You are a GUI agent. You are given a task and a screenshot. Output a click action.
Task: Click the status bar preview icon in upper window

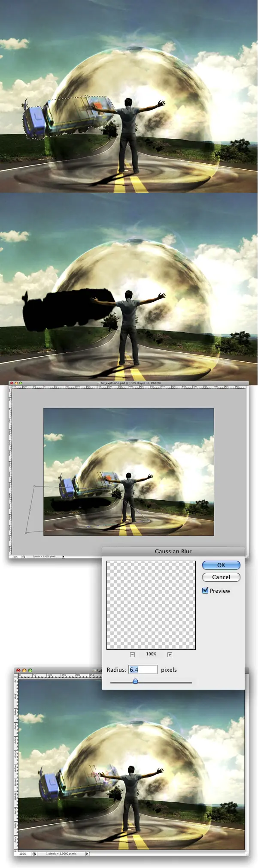[24, 556]
